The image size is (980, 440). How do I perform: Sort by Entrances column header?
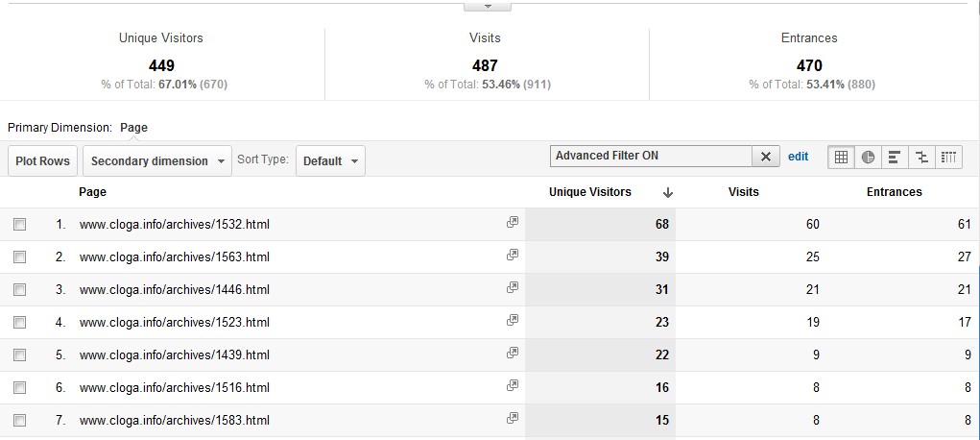pyautogui.click(x=894, y=192)
